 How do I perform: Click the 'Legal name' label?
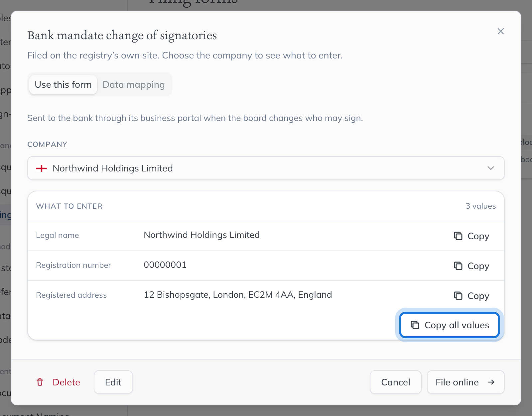click(x=57, y=235)
